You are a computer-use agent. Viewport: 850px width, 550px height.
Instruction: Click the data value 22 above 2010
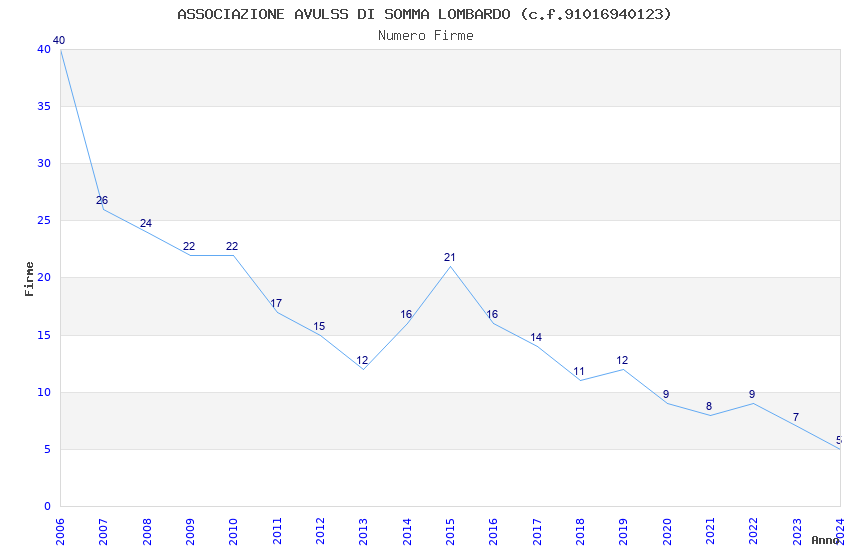point(232,247)
